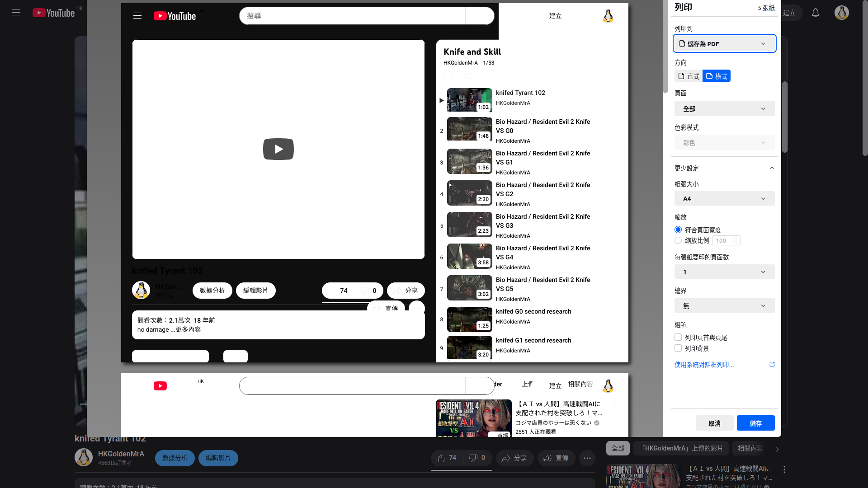Click the 建立 button in YouTube header
This screenshot has width=868, height=488.
point(789,13)
